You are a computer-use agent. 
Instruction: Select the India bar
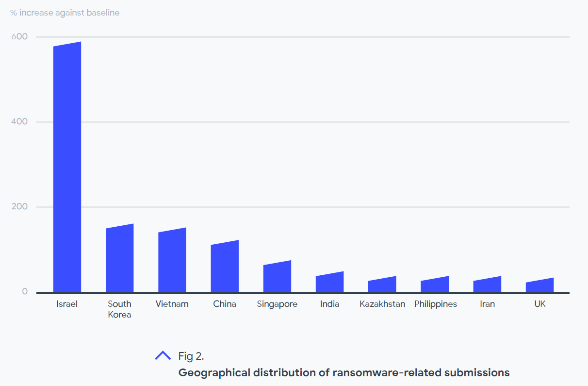(330, 282)
